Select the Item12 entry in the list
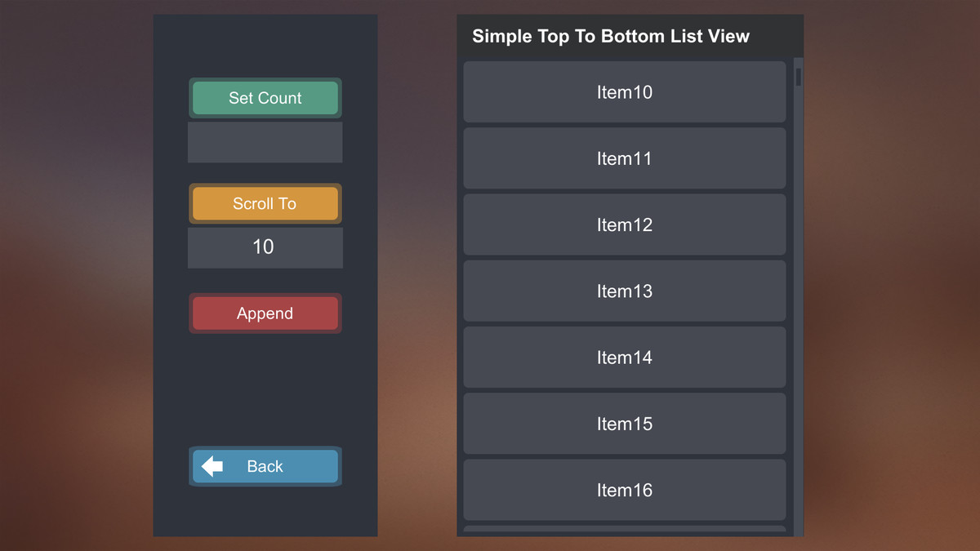The height and width of the screenshot is (551, 980). point(624,224)
